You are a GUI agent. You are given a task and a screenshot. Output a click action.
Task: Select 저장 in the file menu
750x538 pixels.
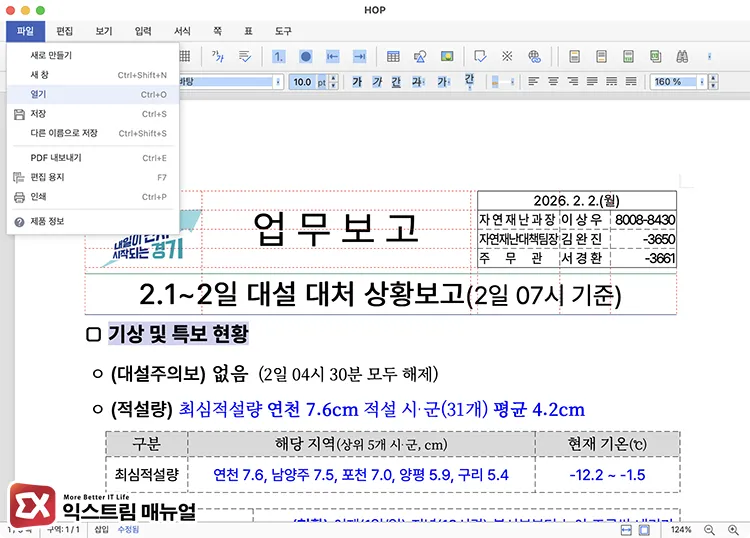(x=93, y=114)
